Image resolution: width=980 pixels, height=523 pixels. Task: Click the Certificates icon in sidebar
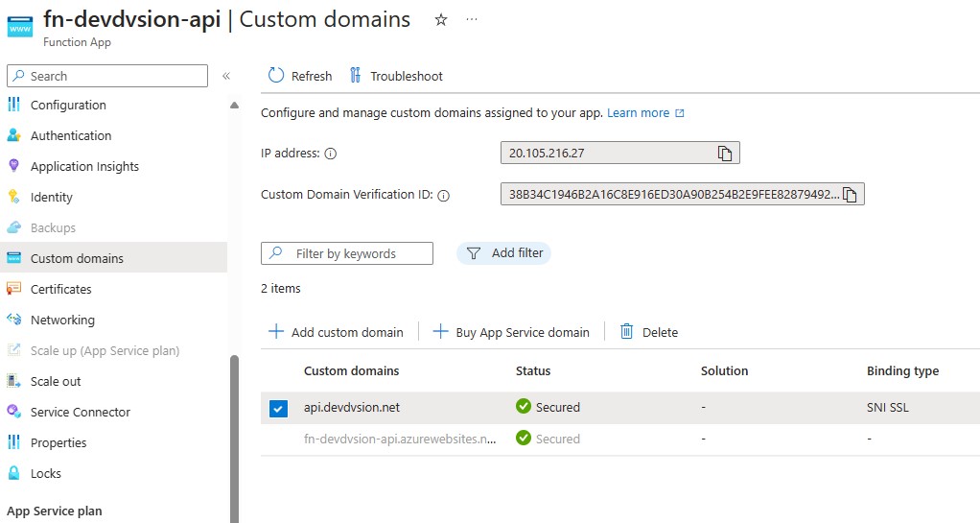[13, 289]
